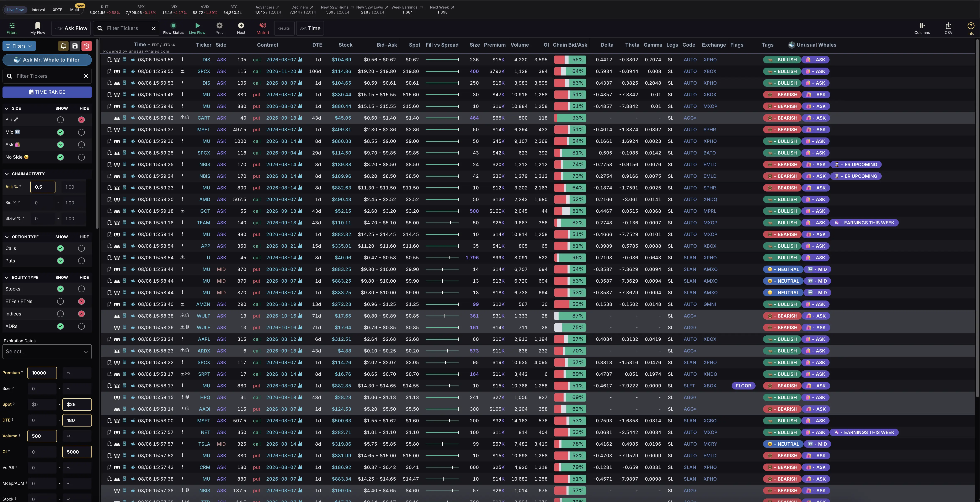Open the Info help icon

tap(971, 26)
